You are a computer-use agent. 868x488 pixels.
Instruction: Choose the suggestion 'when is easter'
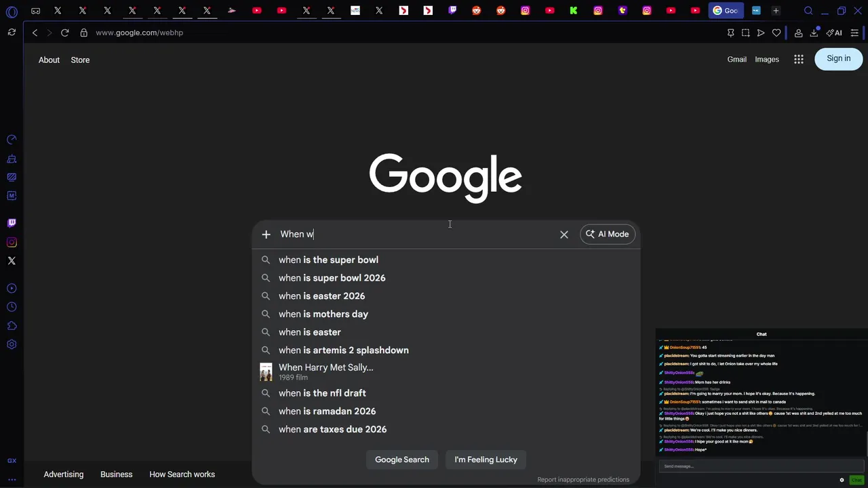point(446,332)
